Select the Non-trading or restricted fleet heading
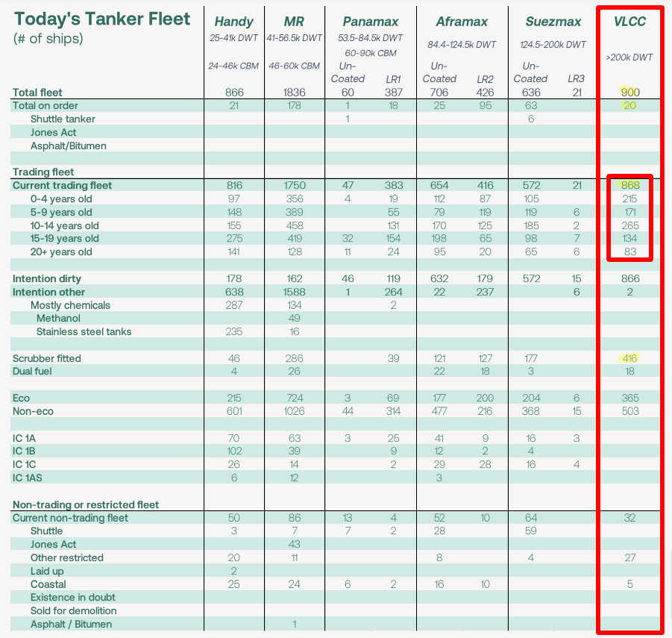Image resolution: width=672 pixels, height=638 pixels. coord(86,504)
